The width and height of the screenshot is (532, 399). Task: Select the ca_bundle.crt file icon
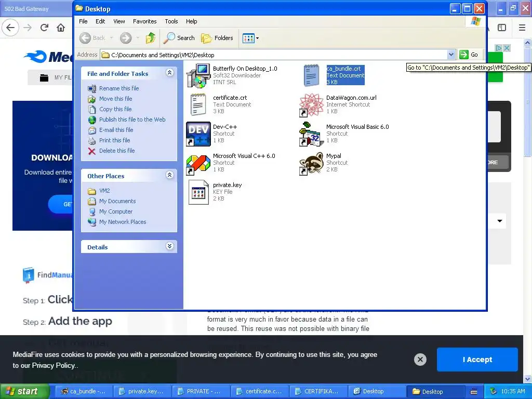point(312,75)
